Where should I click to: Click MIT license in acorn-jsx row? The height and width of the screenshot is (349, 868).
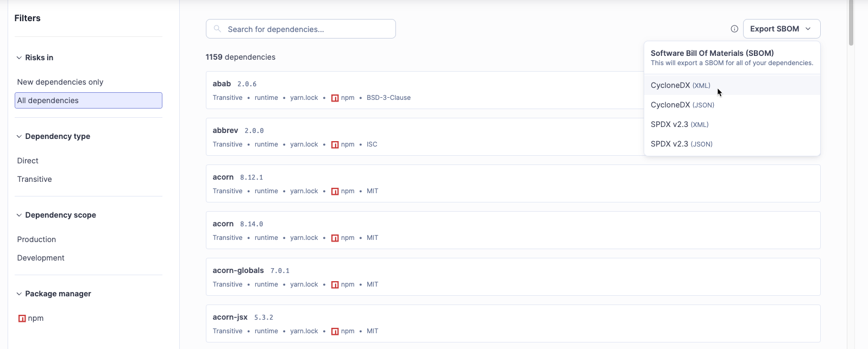coord(373,331)
